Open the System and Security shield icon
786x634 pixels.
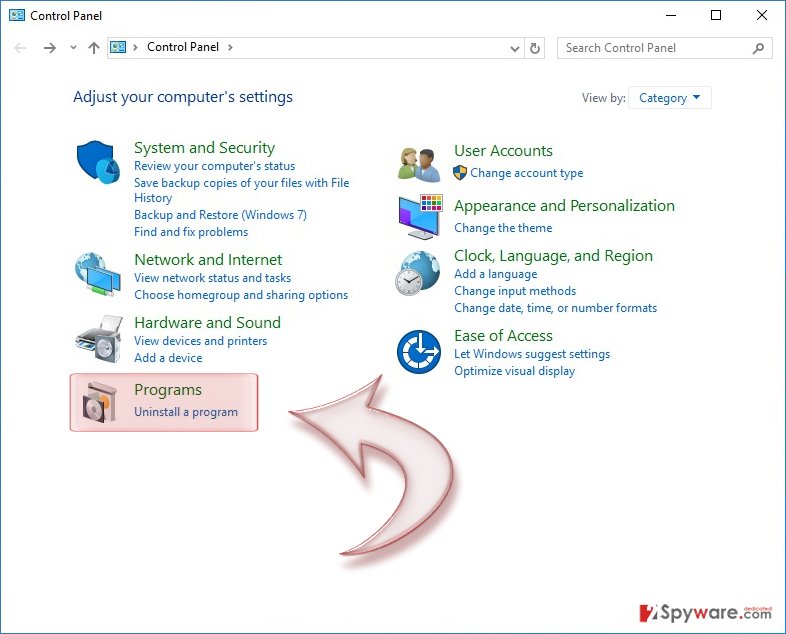(x=98, y=162)
